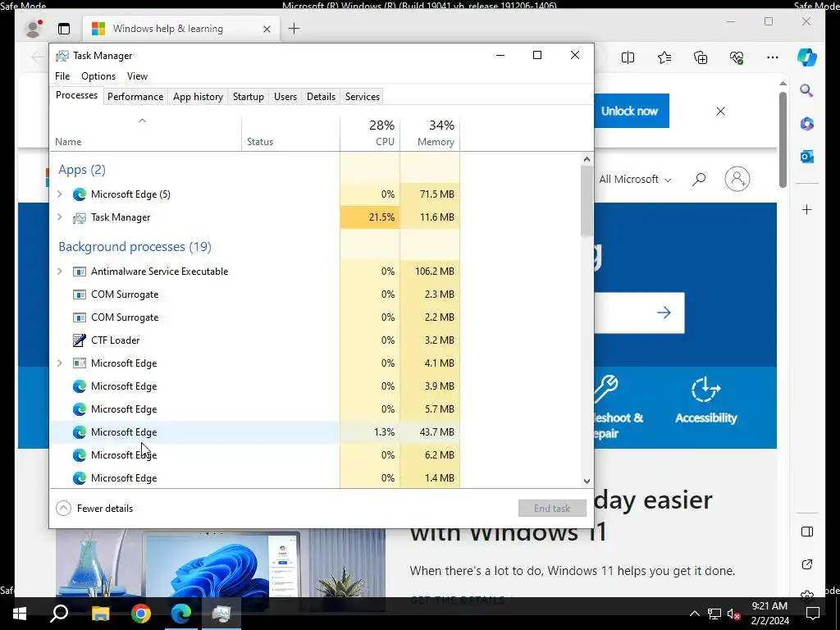Show hidden system tray icons

click(x=694, y=614)
